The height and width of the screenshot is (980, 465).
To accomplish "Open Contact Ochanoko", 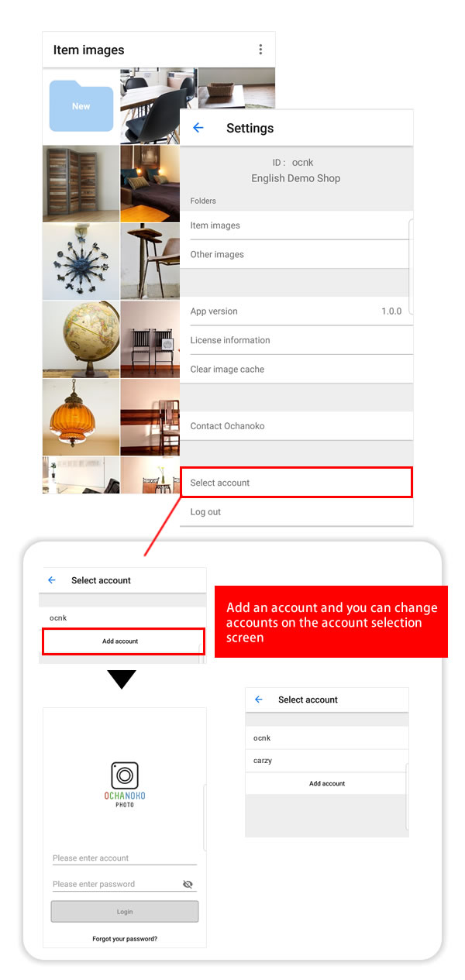I will (x=296, y=426).
